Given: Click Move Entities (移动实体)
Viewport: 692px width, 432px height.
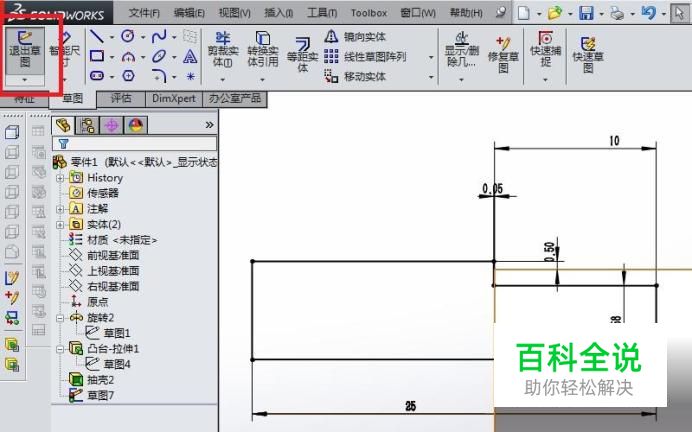Looking at the screenshot, I should point(355,76).
